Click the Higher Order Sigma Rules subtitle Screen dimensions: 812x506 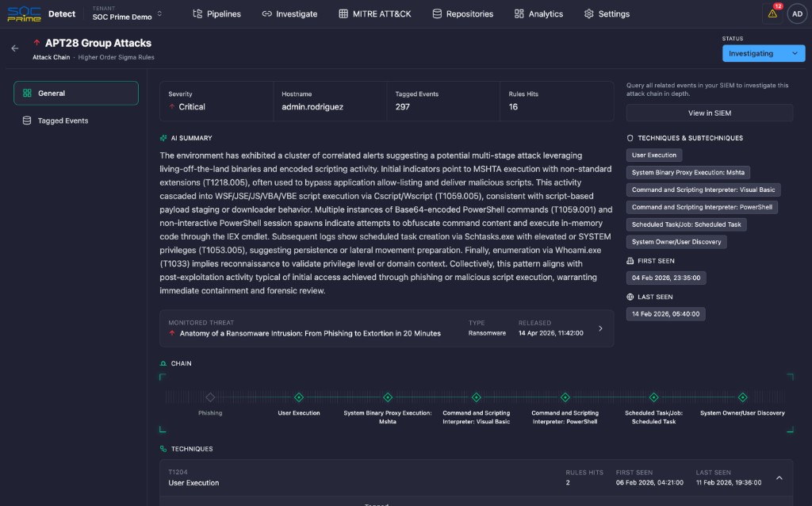(116, 57)
